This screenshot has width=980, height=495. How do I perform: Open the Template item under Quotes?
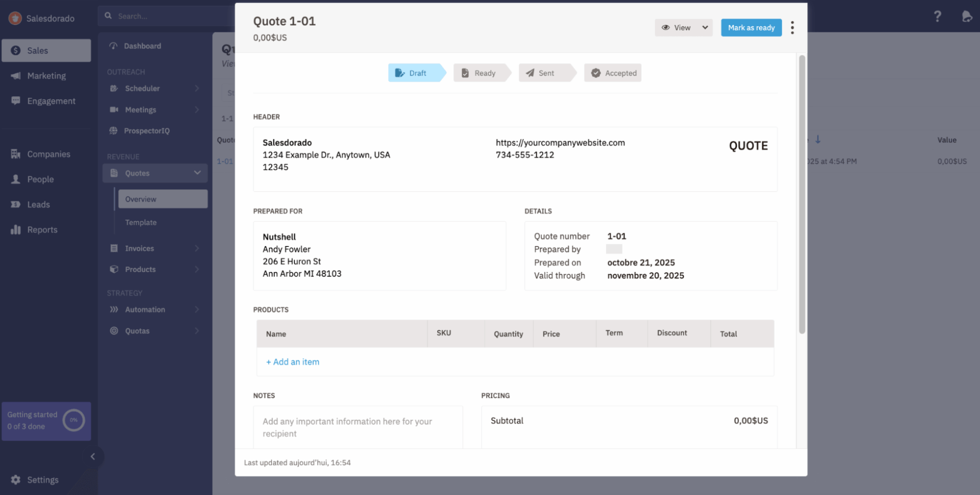click(141, 223)
